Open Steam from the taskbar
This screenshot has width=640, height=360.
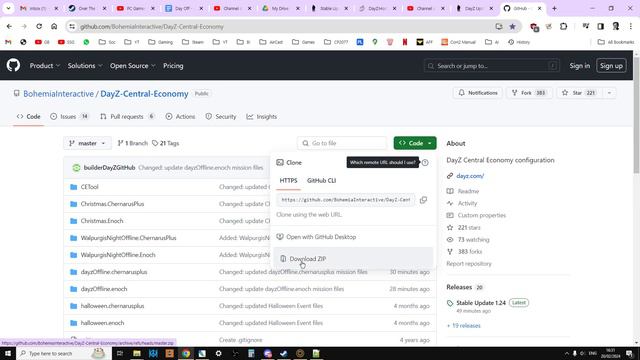284,353
